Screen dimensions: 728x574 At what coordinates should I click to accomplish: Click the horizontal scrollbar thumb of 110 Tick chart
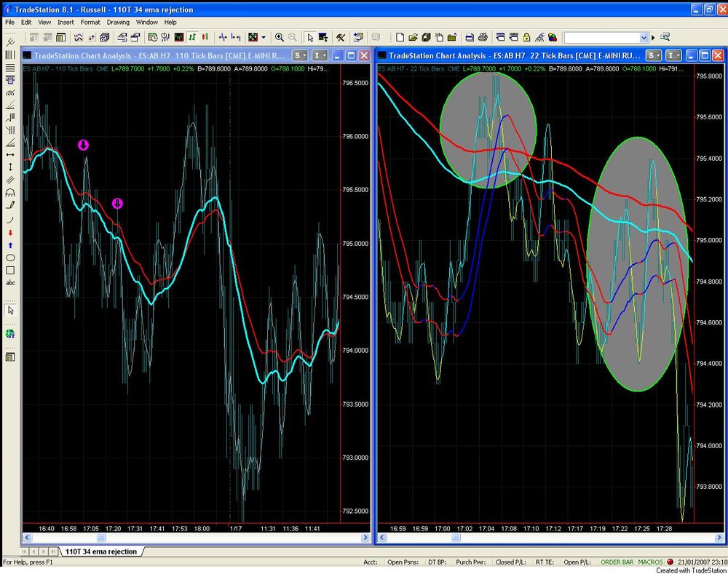[x=100, y=538]
